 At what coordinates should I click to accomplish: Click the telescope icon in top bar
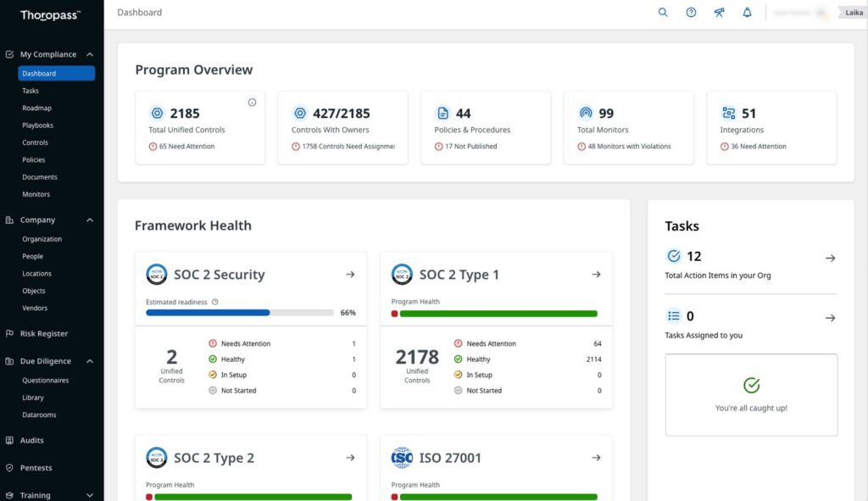pyautogui.click(x=719, y=13)
